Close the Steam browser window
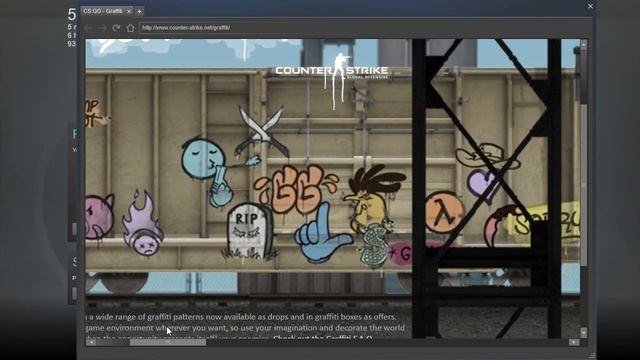Image resolution: width=640 pixels, height=360 pixels. (x=591, y=6)
